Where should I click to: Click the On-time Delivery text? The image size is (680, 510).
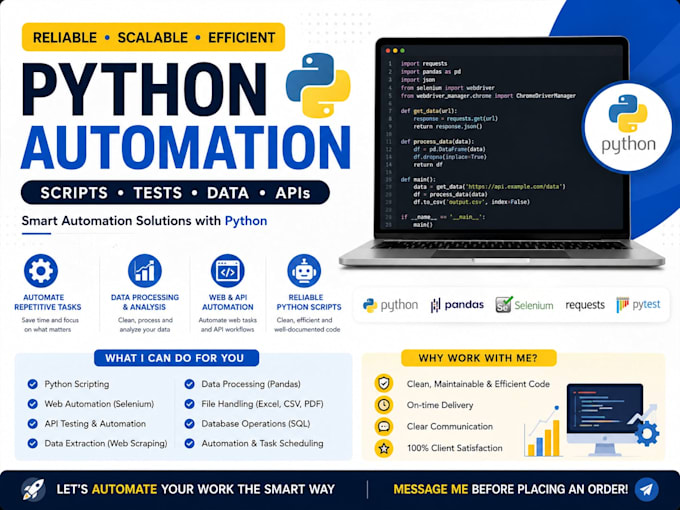click(x=440, y=405)
